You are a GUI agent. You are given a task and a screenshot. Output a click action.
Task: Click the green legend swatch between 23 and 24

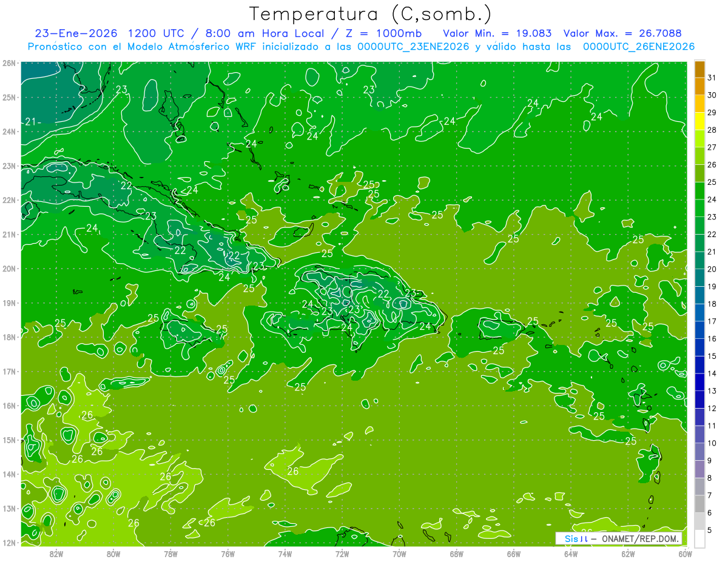tap(699, 208)
